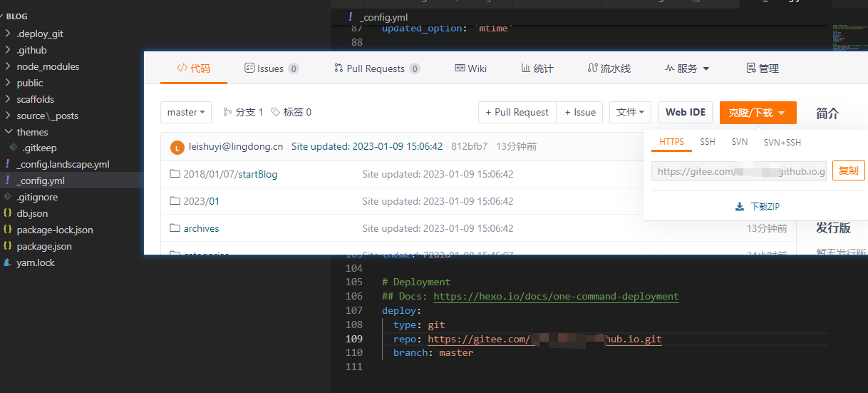Screen dimensions: 868x393
Task: Open .gitkeep file in explorer
Action: (39, 148)
